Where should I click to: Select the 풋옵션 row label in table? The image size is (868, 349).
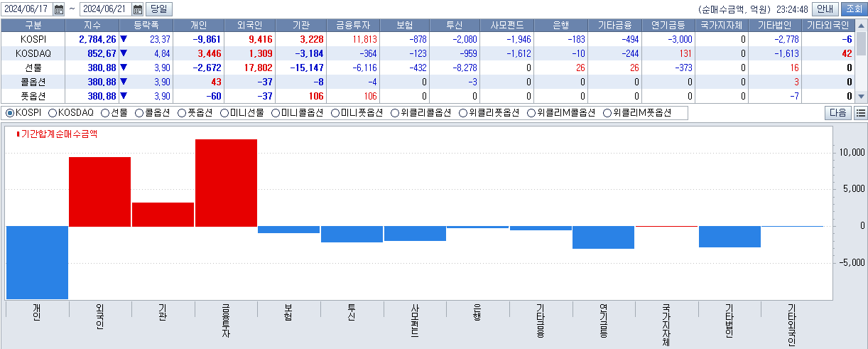coord(33,96)
